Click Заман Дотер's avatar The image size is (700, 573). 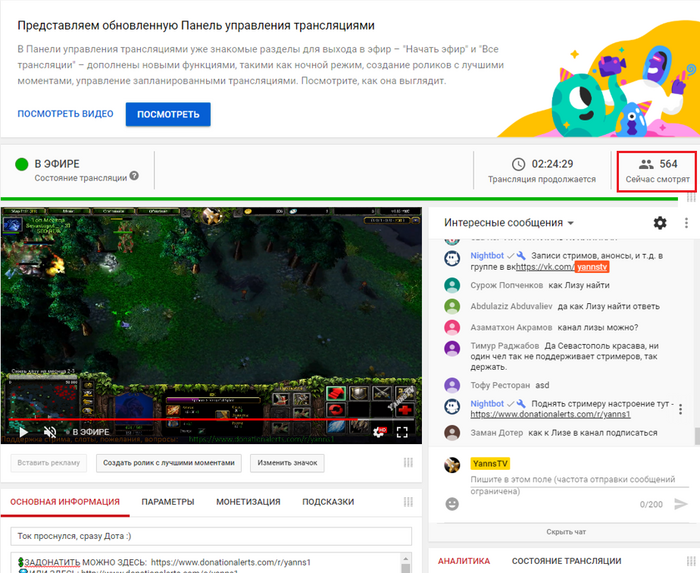tap(452, 432)
